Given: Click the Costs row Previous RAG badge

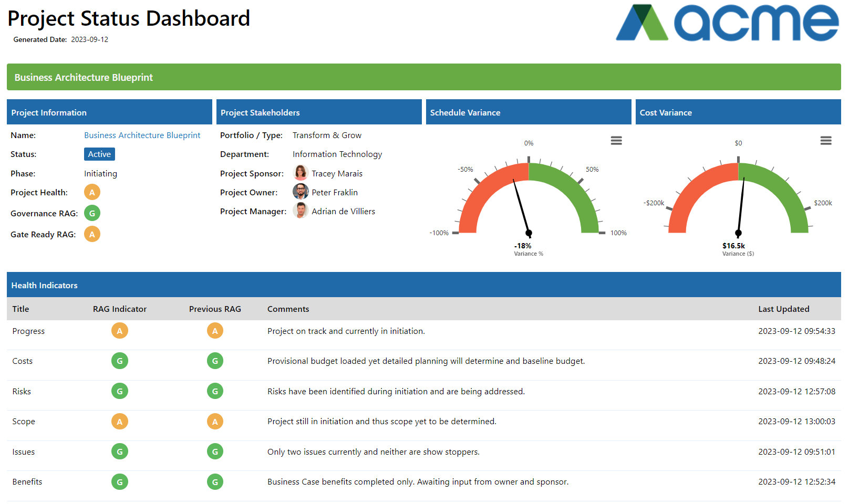Looking at the screenshot, I should 215,361.
